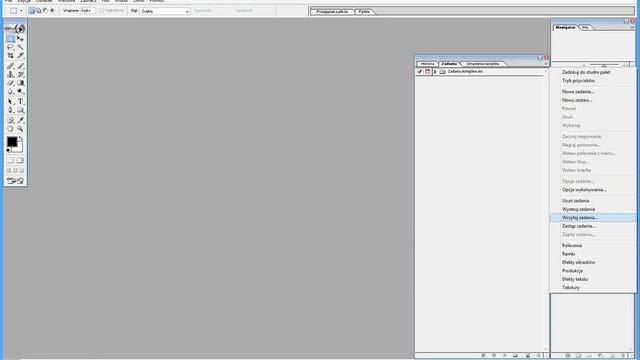Open the Info tab next to Nawigator

click(585, 27)
